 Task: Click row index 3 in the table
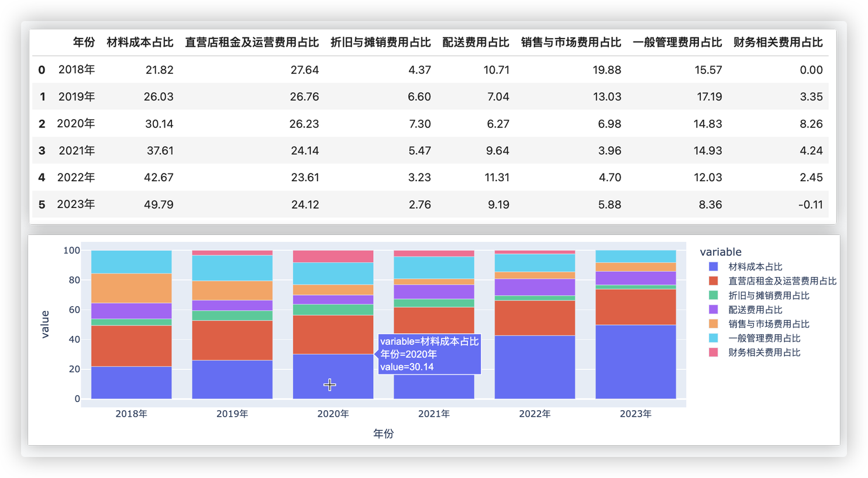click(42, 151)
